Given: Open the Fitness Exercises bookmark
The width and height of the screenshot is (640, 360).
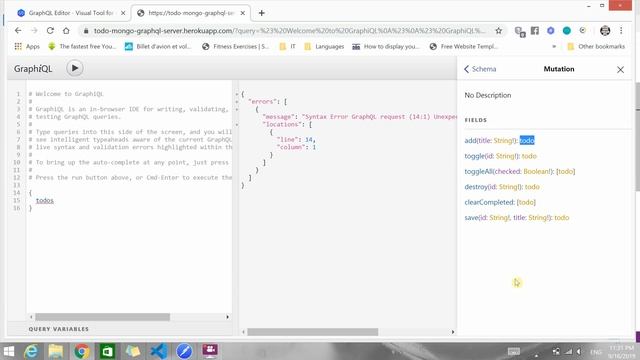Looking at the screenshot, I should [x=236, y=47].
